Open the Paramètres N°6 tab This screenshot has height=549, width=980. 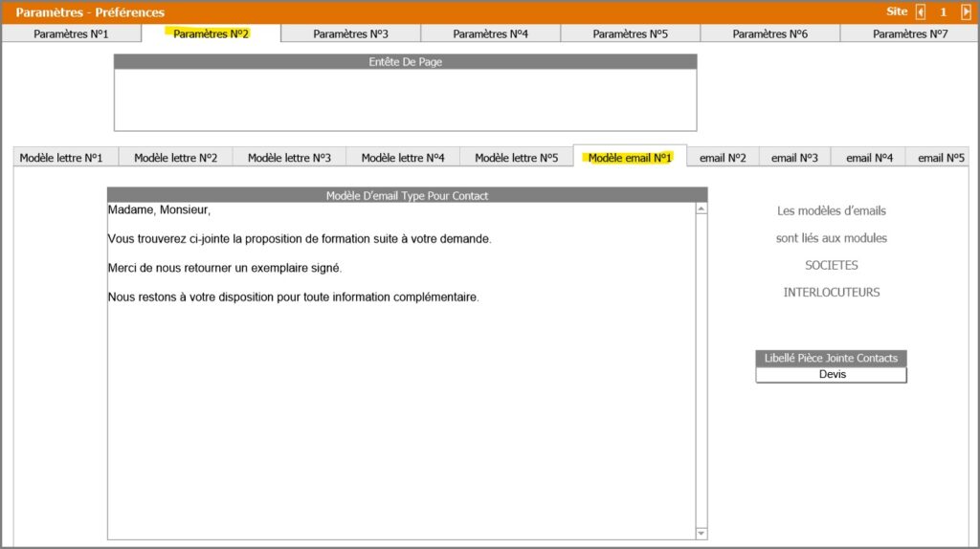coord(770,33)
